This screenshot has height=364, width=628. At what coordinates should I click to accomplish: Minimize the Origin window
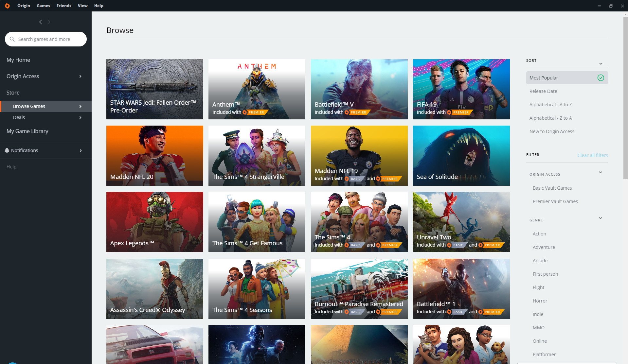599,6
